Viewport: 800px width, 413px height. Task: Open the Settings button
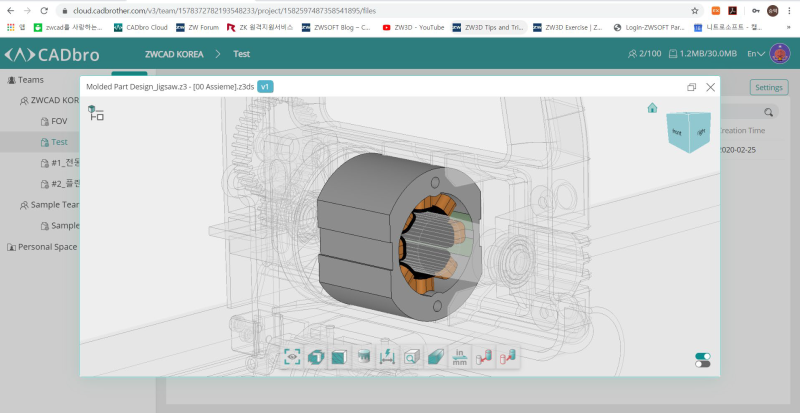[768, 87]
